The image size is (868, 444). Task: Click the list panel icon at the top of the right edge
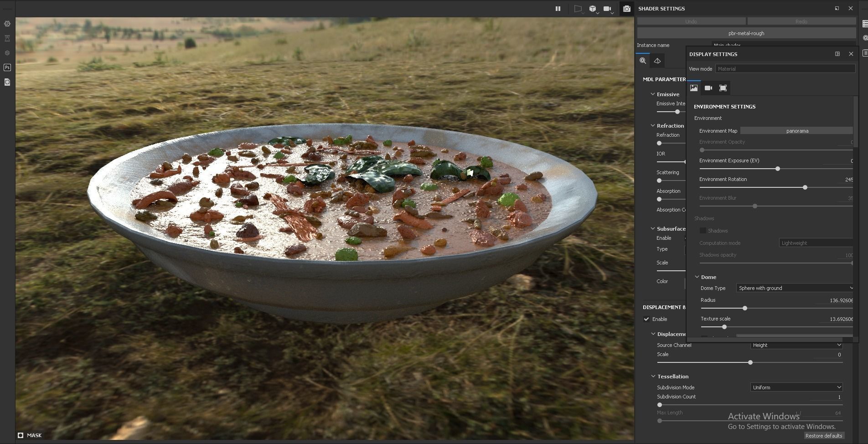(x=864, y=24)
